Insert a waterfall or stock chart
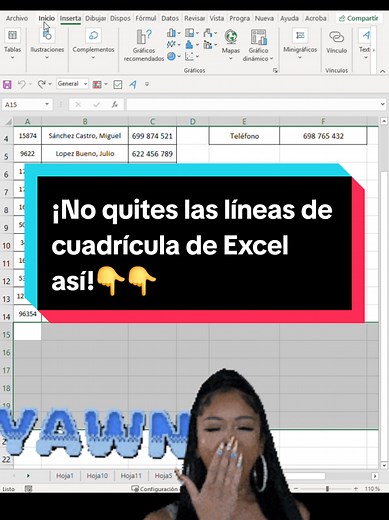 click(210, 33)
